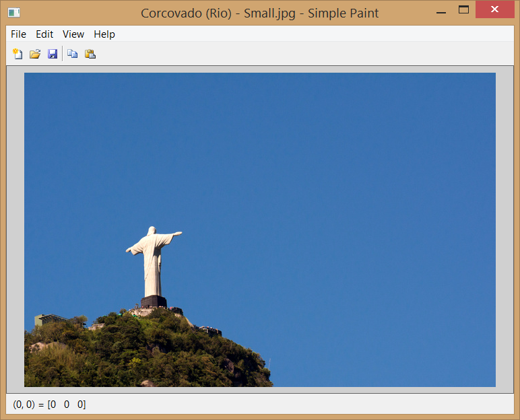Click the Christ the Redeemer statue in the image
The image size is (520, 420).
[153, 262]
